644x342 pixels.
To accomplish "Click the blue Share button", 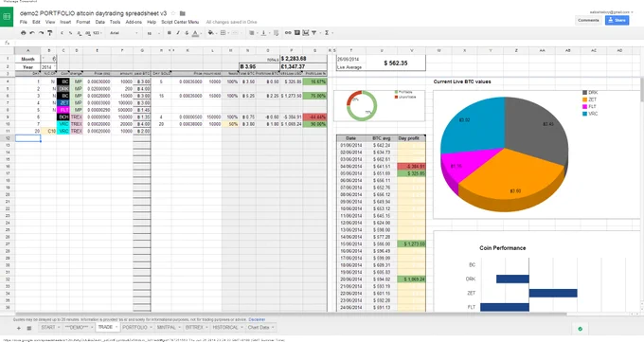I will click(617, 20).
